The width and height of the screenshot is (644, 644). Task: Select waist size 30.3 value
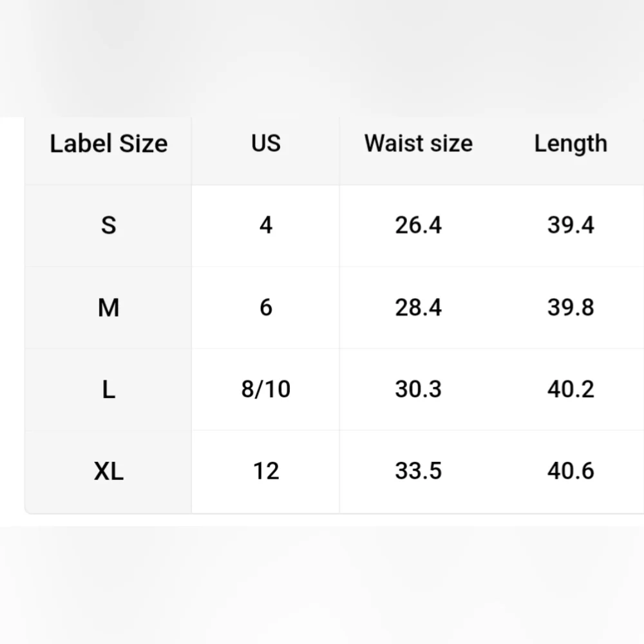tap(419, 389)
